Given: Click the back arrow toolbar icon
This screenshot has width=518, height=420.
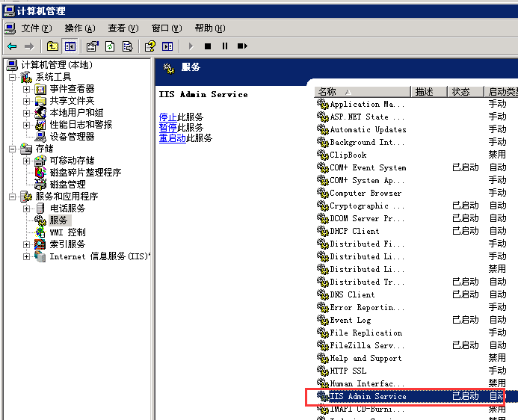Looking at the screenshot, I should [12, 46].
